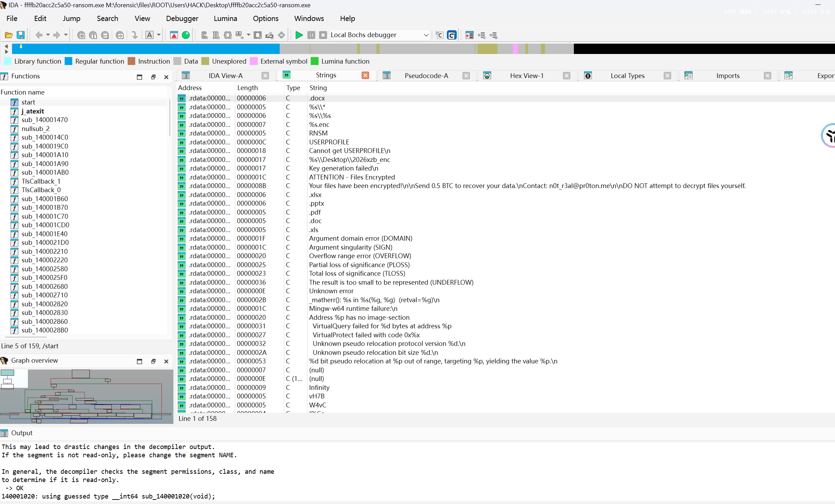Close the Graph overview panel
Screen dimensions: 835x504
tap(166, 361)
